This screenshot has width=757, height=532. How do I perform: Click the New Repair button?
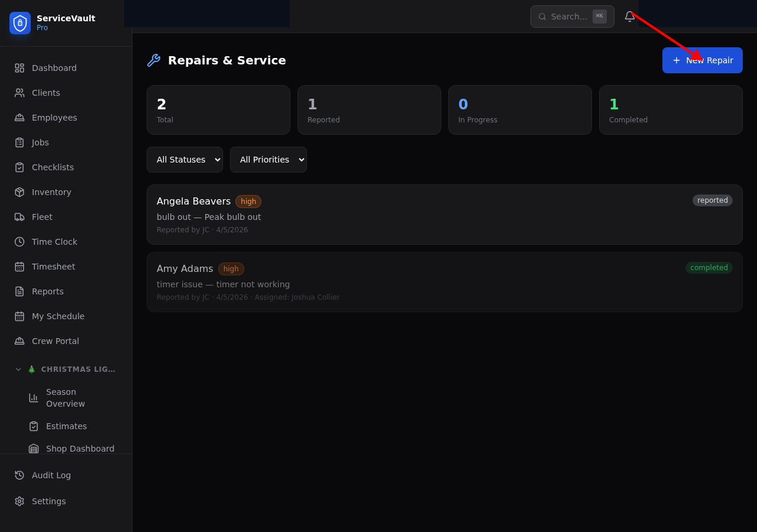point(702,60)
